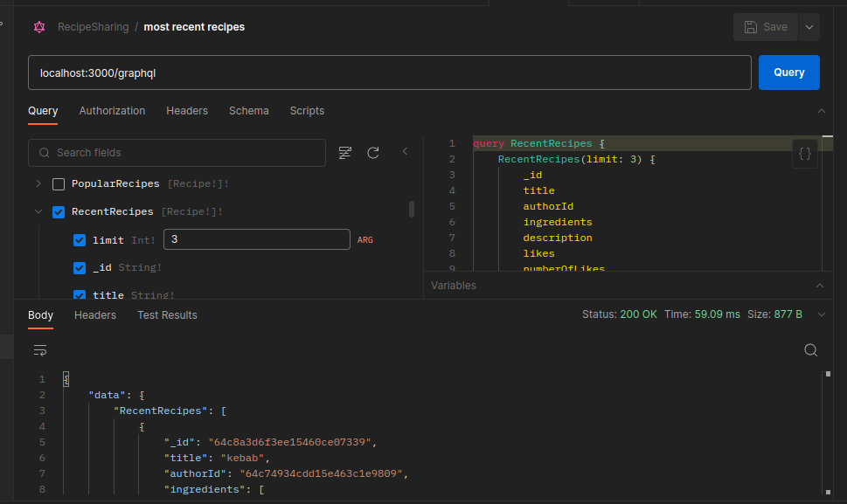The image size is (847, 504).
Task: Click the limit value input showing 3
Action: coord(257,239)
